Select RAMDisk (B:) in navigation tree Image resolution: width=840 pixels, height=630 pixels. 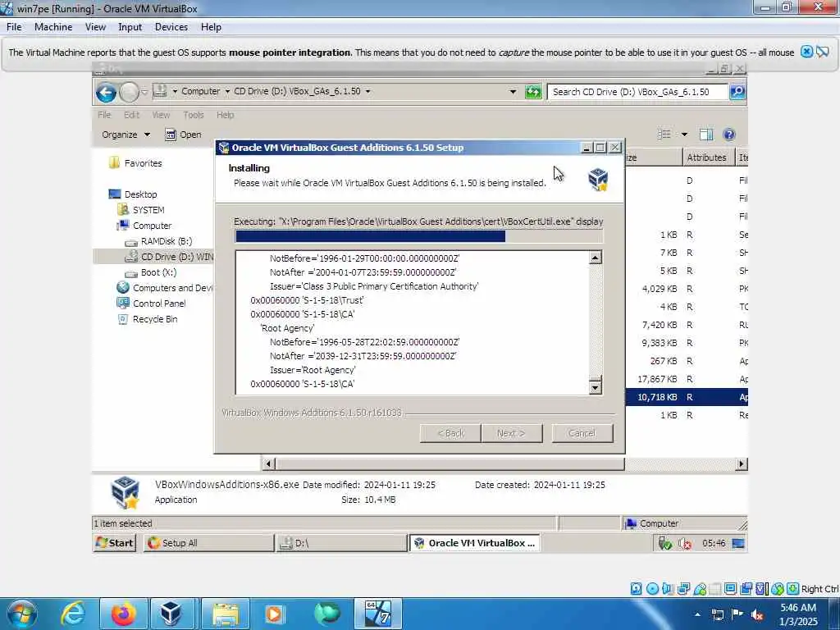click(166, 241)
